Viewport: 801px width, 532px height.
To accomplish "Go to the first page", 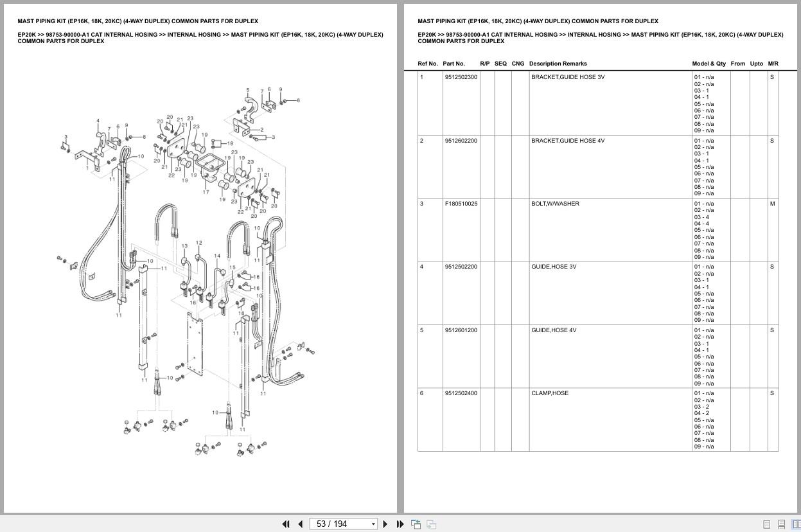I will point(286,524).
